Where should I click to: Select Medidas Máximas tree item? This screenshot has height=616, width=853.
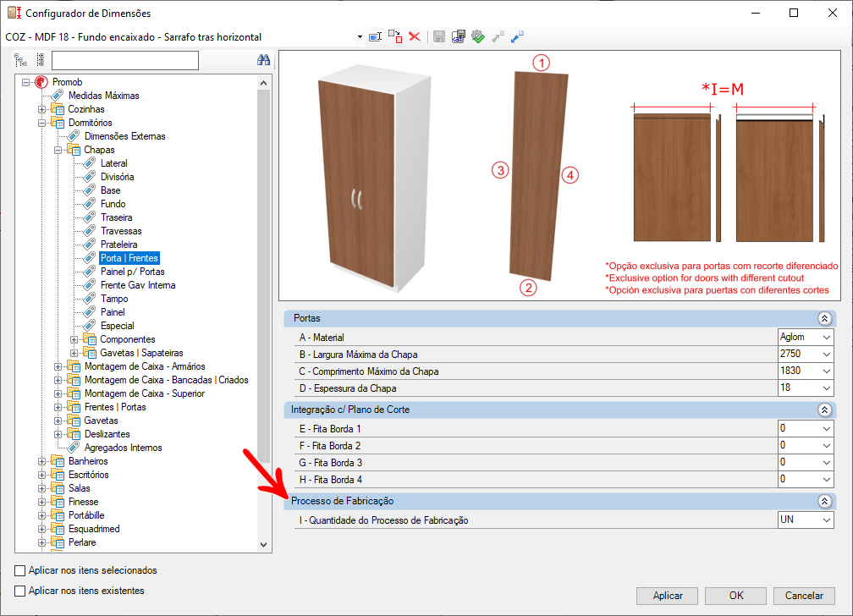[x=103, y=96]
